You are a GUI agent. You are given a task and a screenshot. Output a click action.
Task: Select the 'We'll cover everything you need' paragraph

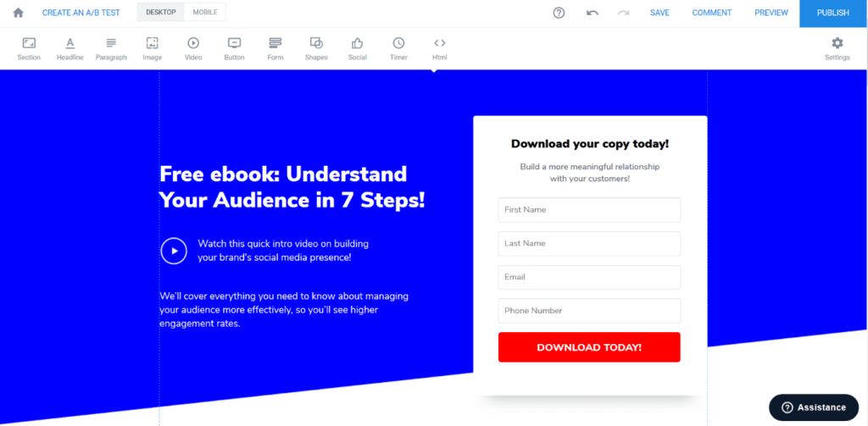284,310
